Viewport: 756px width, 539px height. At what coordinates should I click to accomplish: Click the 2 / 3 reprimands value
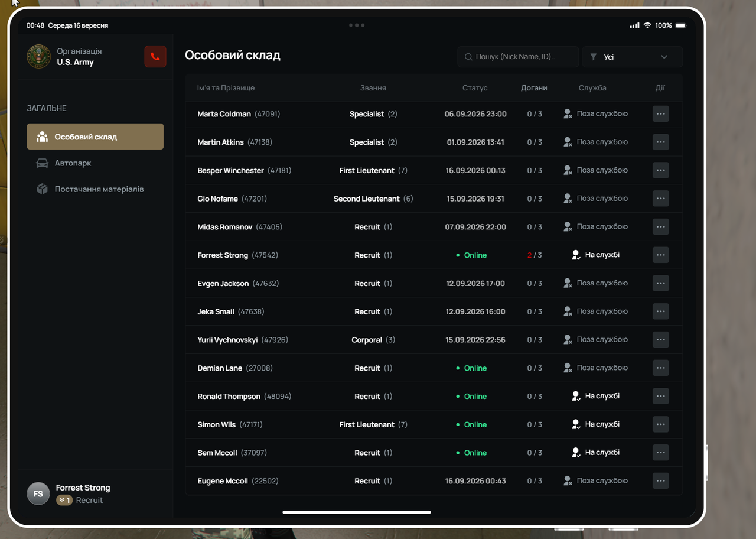535,255
